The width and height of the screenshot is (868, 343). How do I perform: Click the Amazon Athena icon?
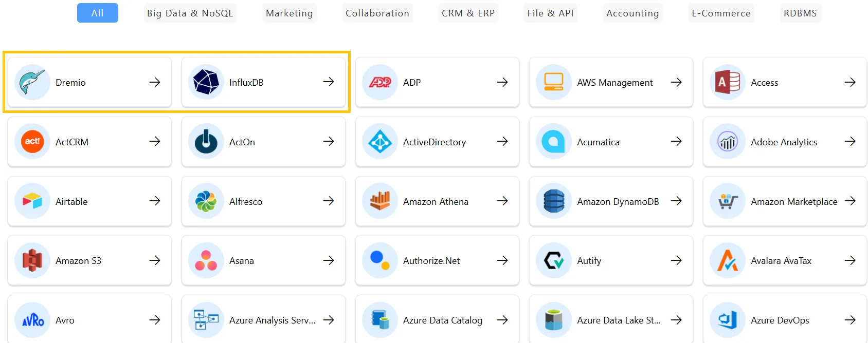pyautogui.click(x=380, y=201)
